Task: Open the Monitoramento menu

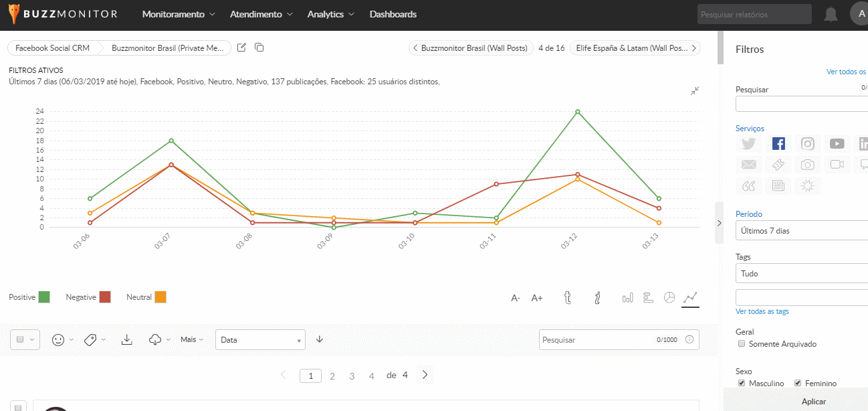Action: [179, 14]
